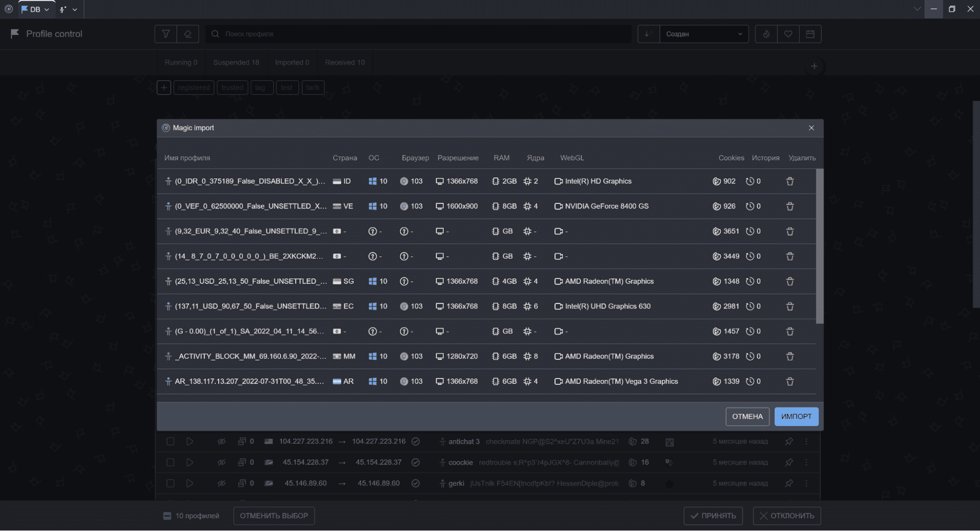The image size is (980, 531).
Task: Select the tark tag
Action: coord(313,87)
